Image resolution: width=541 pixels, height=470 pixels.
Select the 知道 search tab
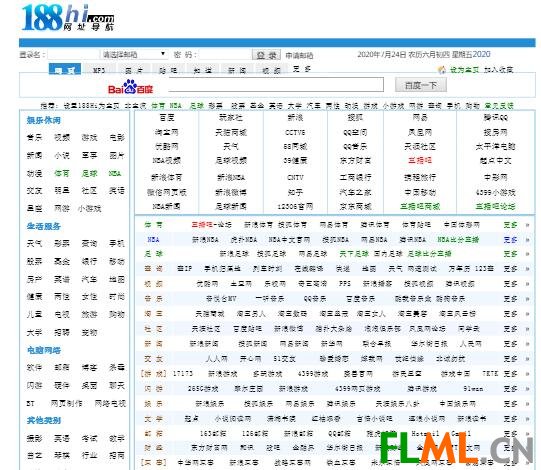click(x=203, y=70)
